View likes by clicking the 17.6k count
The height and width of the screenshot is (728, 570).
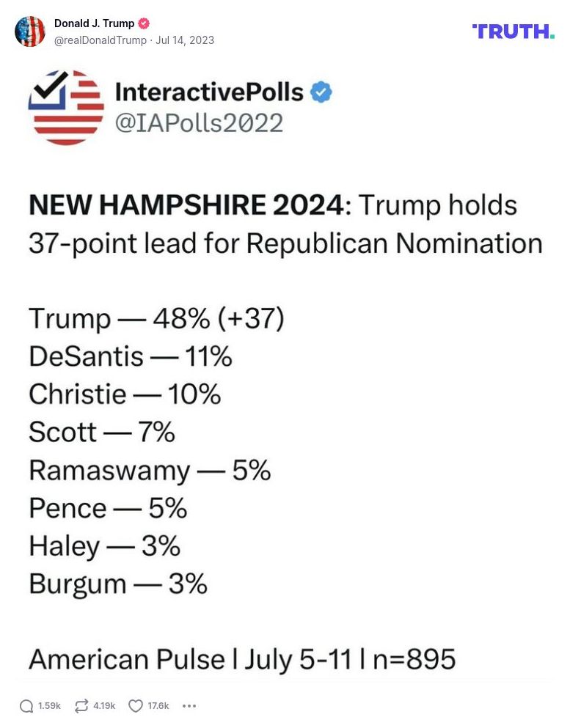[x=158, y=706]
